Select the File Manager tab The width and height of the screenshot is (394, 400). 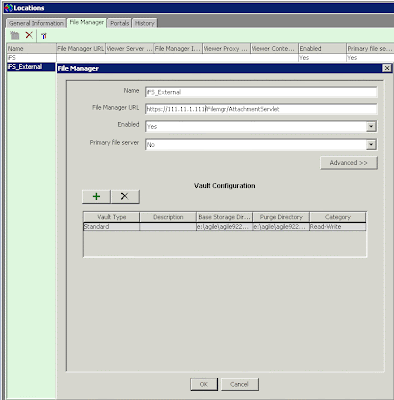[x=87, y=22]
